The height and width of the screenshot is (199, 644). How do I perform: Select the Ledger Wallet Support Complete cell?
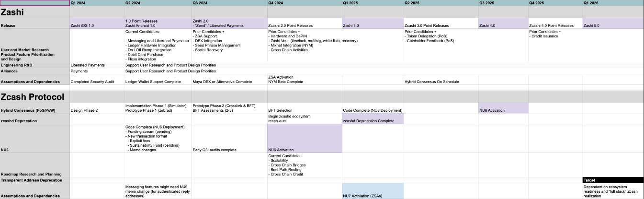click(158, 79)
